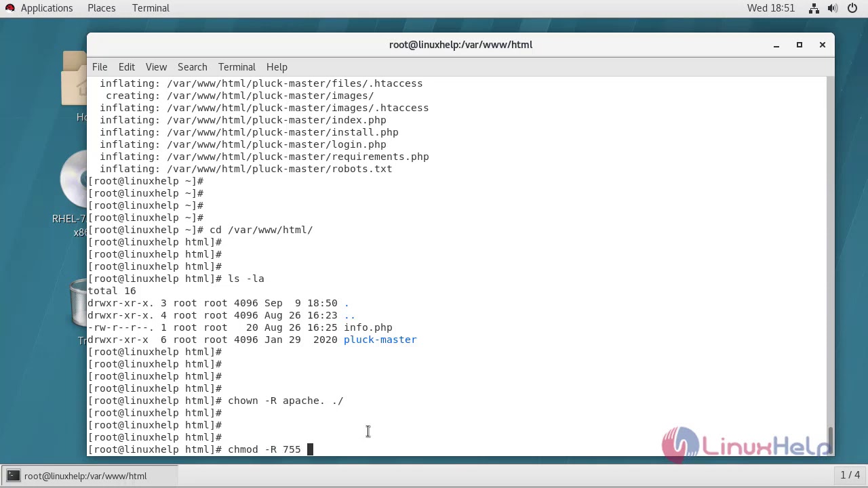Open the terminal's View menu
Screen dimensions: 868x488
click(x=156, y=67)
